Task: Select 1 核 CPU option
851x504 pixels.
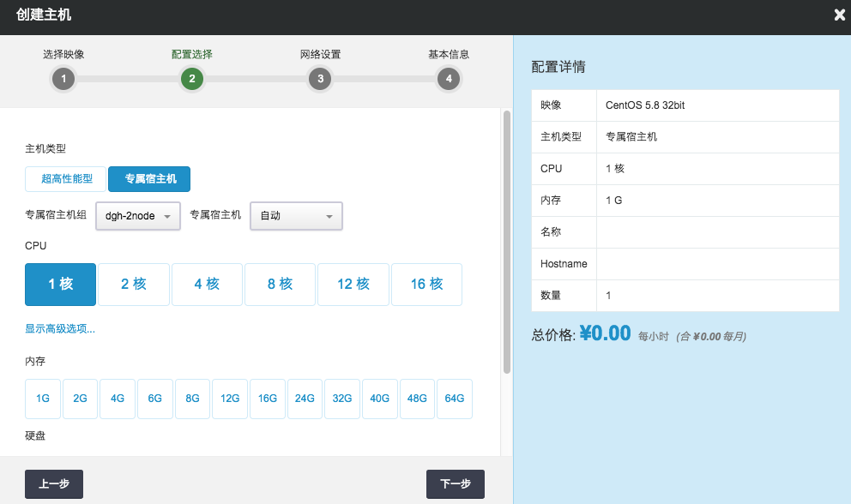Action: (x=60, y=285)
